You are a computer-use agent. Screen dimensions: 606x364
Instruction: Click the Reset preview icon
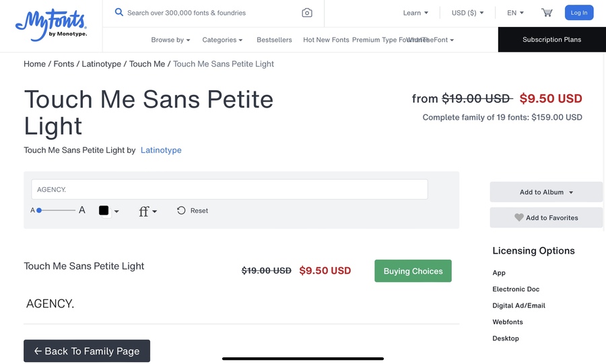pos(181,211)
